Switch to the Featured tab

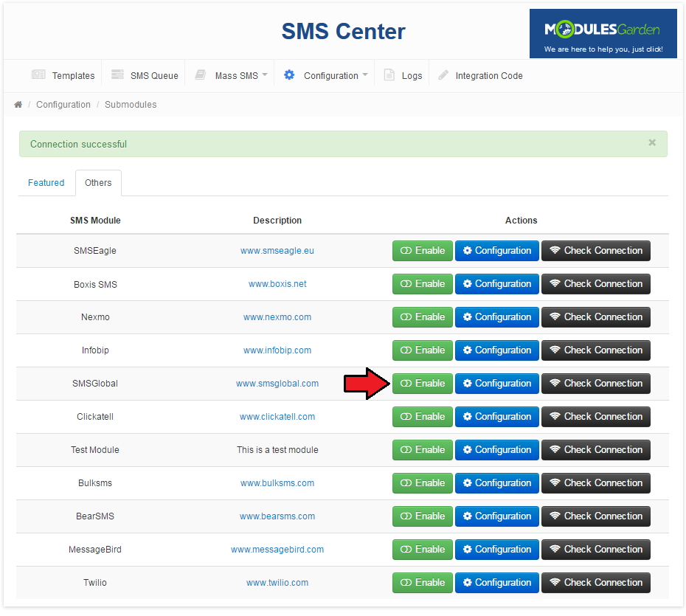[46, 183]
